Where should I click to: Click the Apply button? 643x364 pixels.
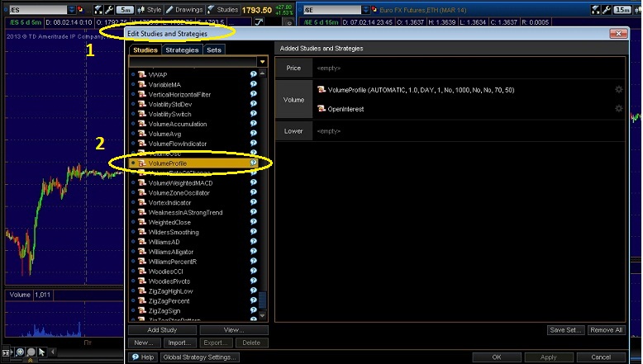click(x=548, y=357)
